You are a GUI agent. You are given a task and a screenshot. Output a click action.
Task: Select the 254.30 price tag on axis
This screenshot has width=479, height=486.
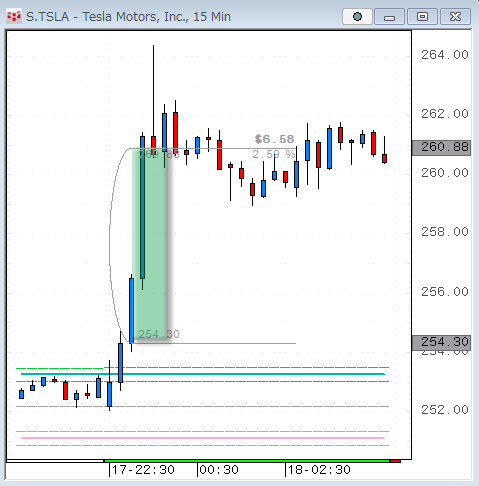[441, 342]
